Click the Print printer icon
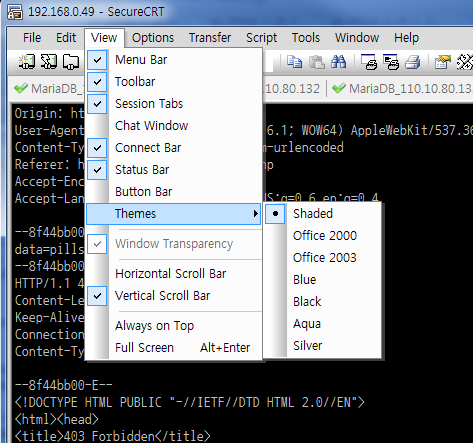 point(413,62)
